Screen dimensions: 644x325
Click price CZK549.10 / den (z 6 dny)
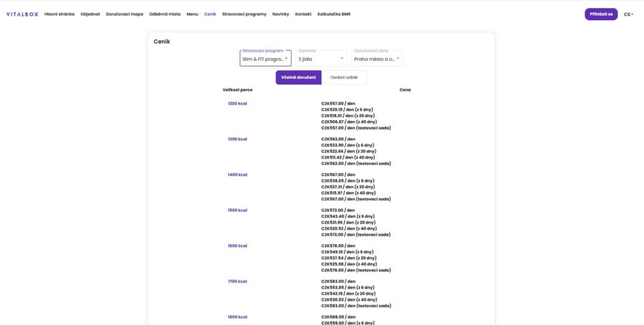pyautogui.click(x=347, y=252)
